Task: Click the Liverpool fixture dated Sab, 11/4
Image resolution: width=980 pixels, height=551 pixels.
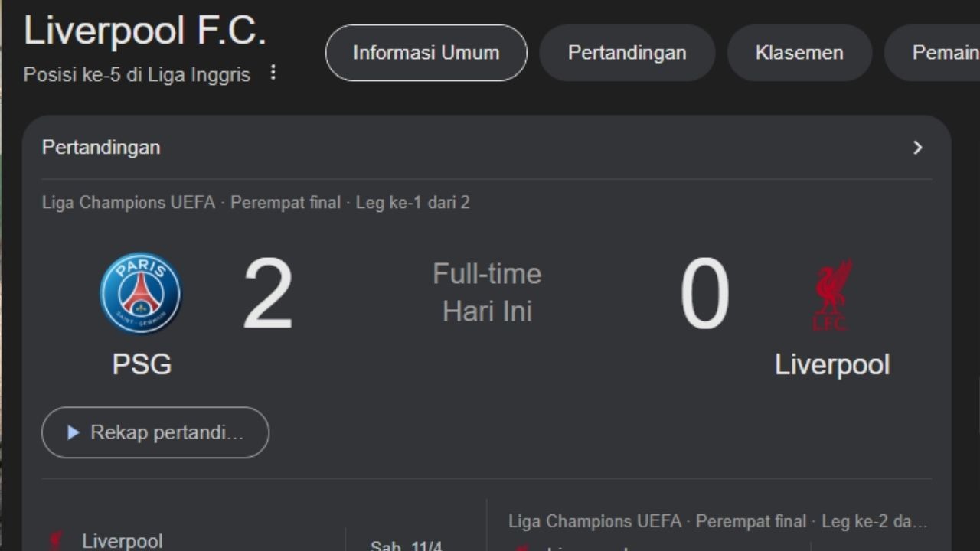Action: point(122,541)
